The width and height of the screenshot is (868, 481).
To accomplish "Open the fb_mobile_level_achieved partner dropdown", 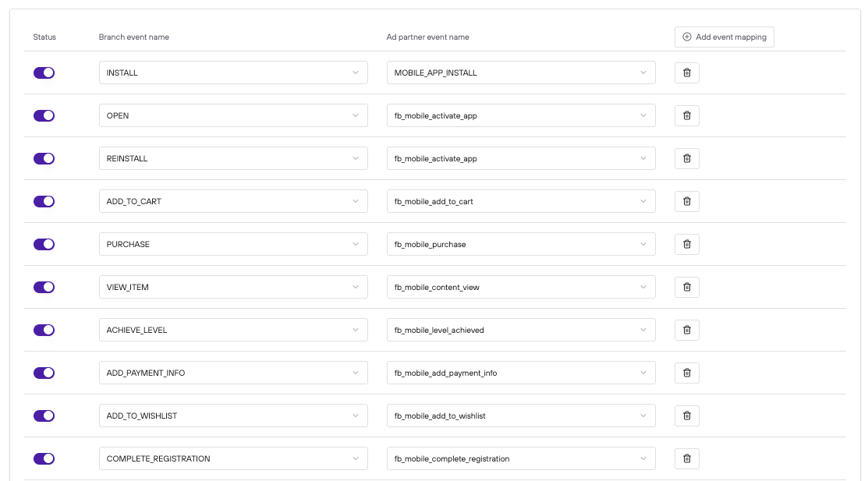I will tap(521, 330).
